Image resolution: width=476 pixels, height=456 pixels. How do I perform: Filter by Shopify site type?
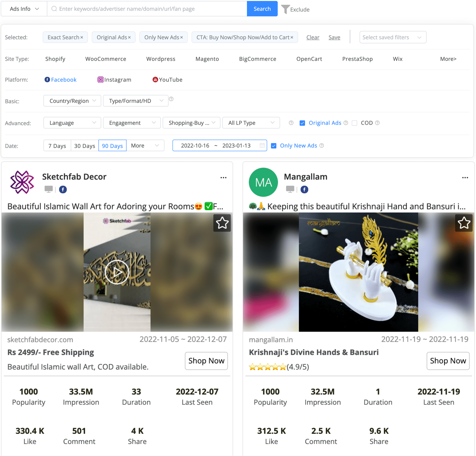pyautogui.click(x=55, y=59)
